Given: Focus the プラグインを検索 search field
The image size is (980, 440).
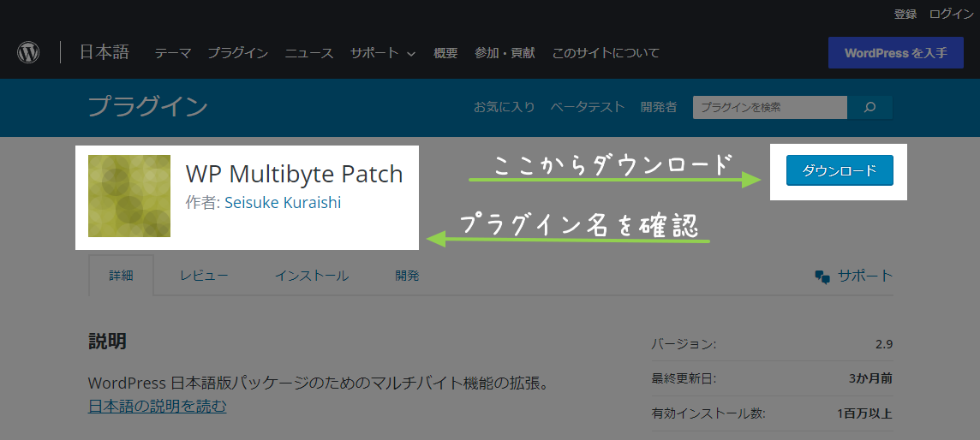Looking at the screenshot, I should click(x=770, y=107).
